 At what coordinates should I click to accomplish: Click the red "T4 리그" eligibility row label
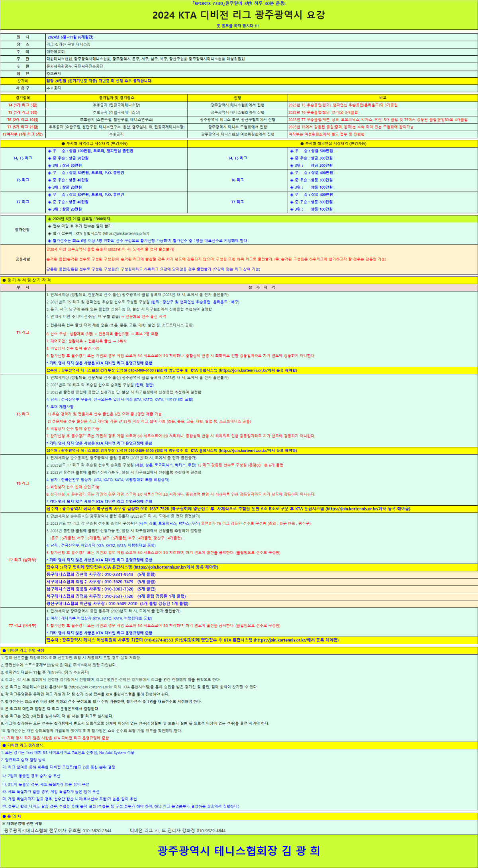click(x=23, y=332)
